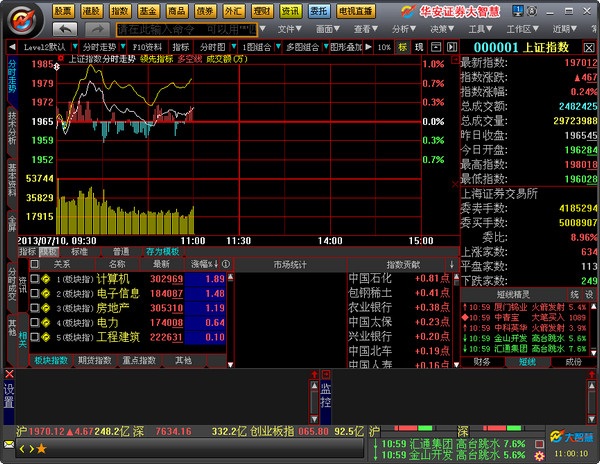Click the info circle icon in table header
Viewport: 600px width, 464px height.
click(226, 264)
